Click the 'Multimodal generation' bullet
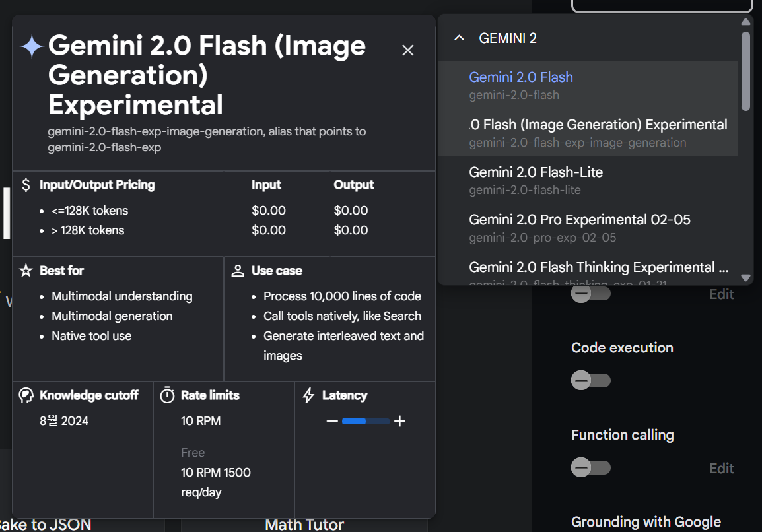The width and height of the screenshot is (762, 532). (112, 316)
